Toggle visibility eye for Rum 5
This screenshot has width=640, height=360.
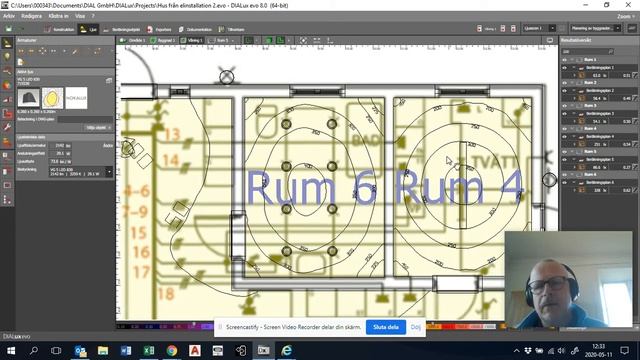pos(564,151)
